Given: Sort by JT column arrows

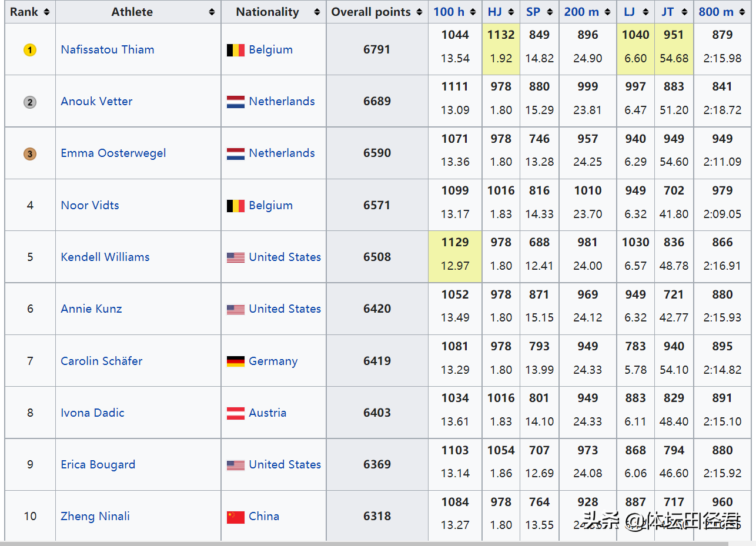Looking at the screenshot, I should (685, 12).
